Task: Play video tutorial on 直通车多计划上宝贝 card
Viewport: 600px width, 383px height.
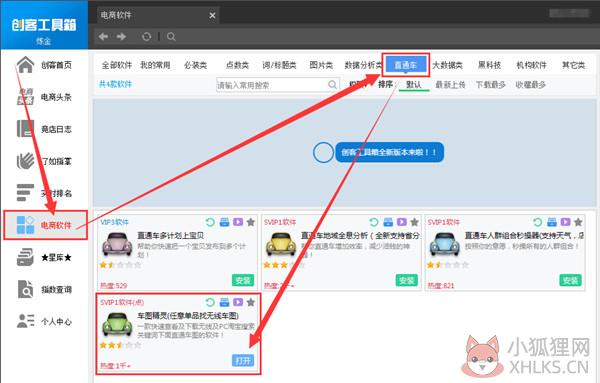Action: pyautogui.click(x=238, y=222)
